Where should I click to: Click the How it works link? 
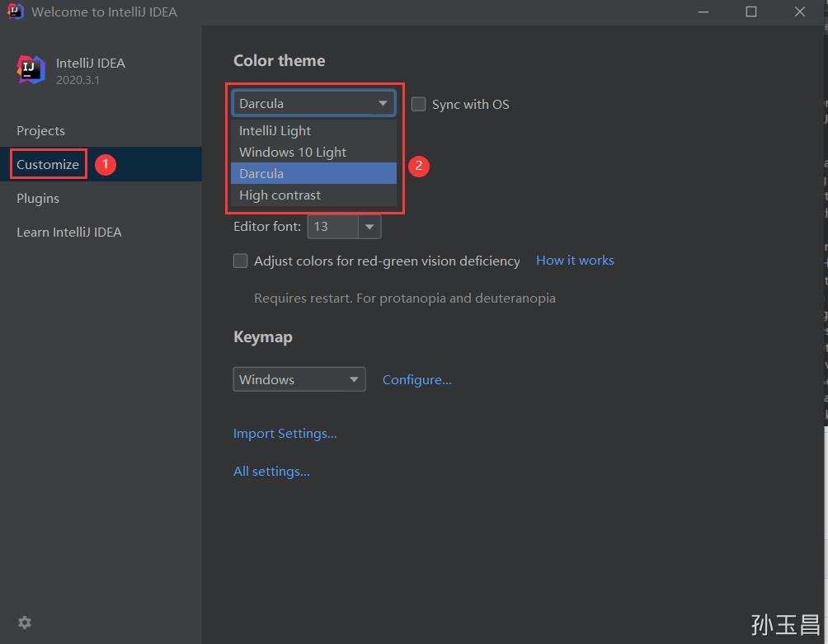point(575,260)
